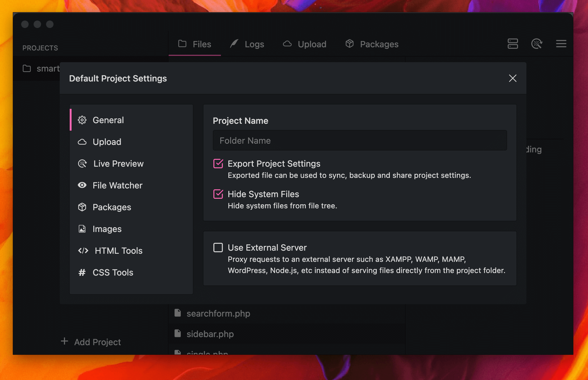Screen dimensions: 588x380
Task: Click the Folder Name input field
Action: [360, 141]
